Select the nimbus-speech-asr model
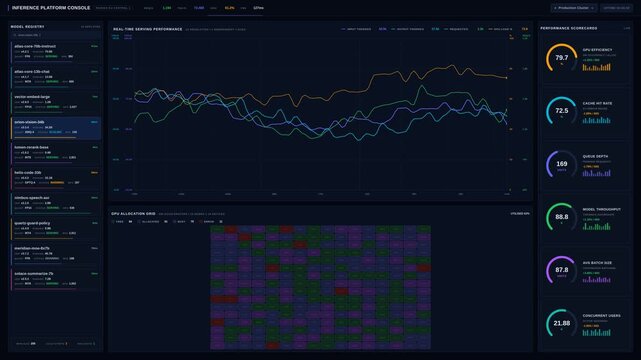 [x=55, y=203]
